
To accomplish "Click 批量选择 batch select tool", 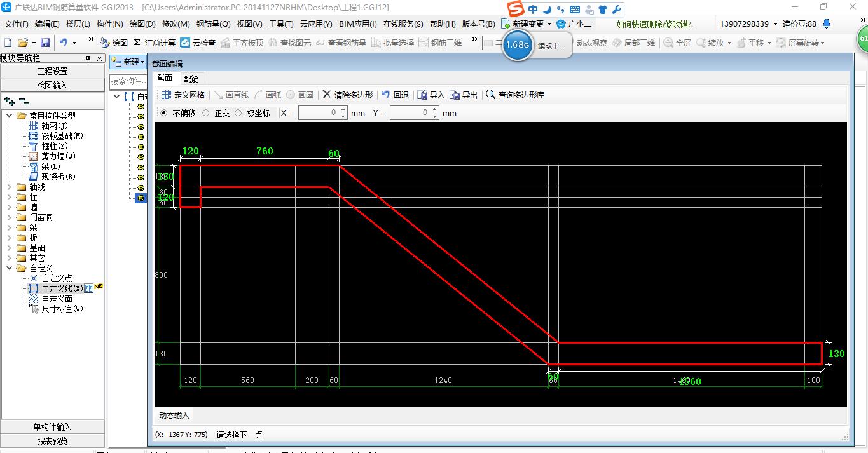I will click(392, 43).
